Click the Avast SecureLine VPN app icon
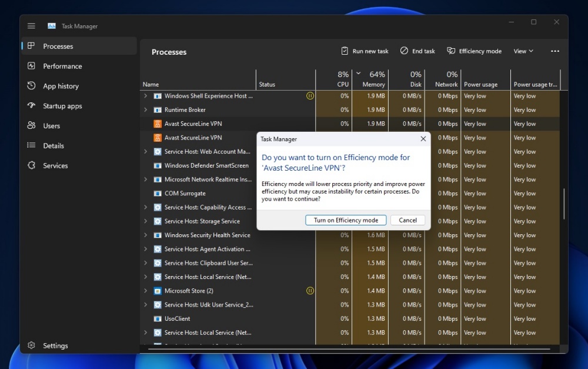588x369 pixels. click(158, 124)
